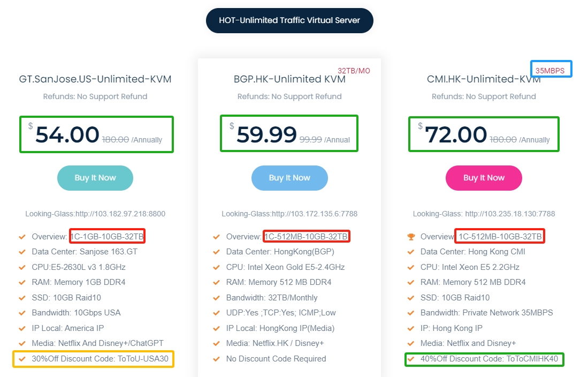This screenshot has height=377, width=588.
Task: Click checkmark beside Bandwidth: 32TB/Monthly
Action: [x=216, y=298]
